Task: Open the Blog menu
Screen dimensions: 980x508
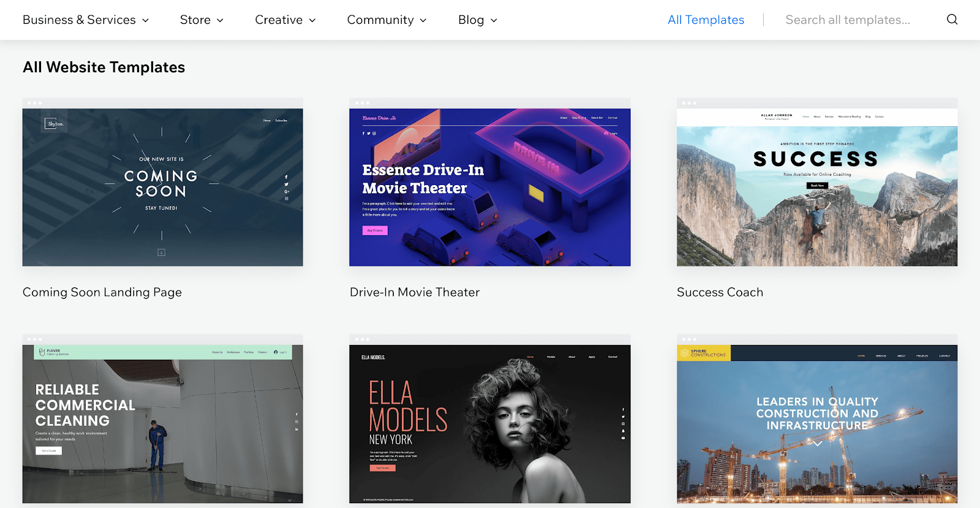Action: (478, 20)
